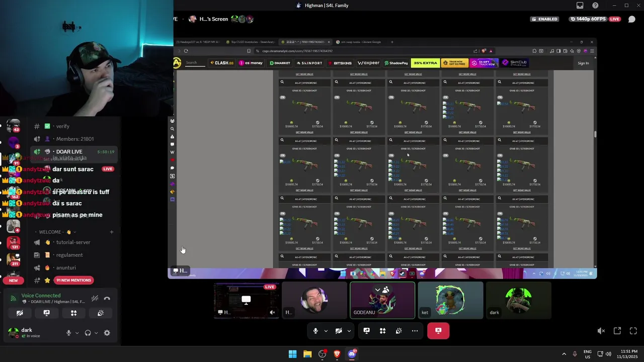This screenshot has height=362, width=644.
Task: Switch to sim swap russia Google tab
Action: click(358, 42)
